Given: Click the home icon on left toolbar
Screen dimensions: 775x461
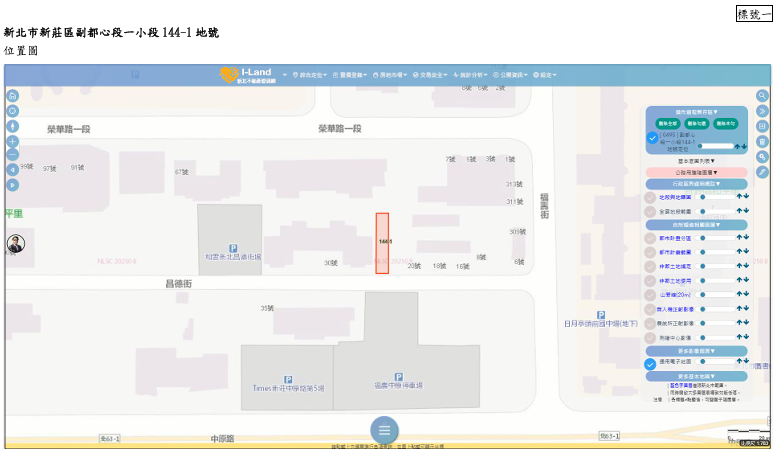Looking at the screenshot, I should click(13, 96).
